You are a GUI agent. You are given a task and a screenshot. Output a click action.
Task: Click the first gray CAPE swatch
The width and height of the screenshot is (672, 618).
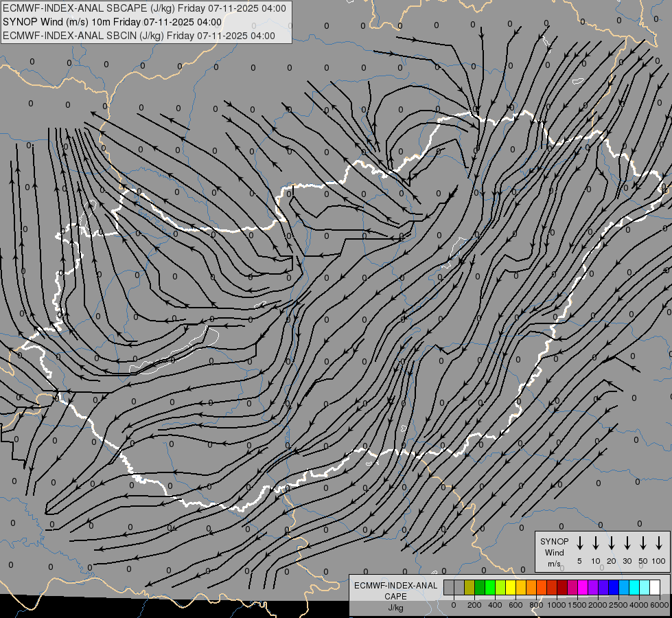(x=449, y=587)
